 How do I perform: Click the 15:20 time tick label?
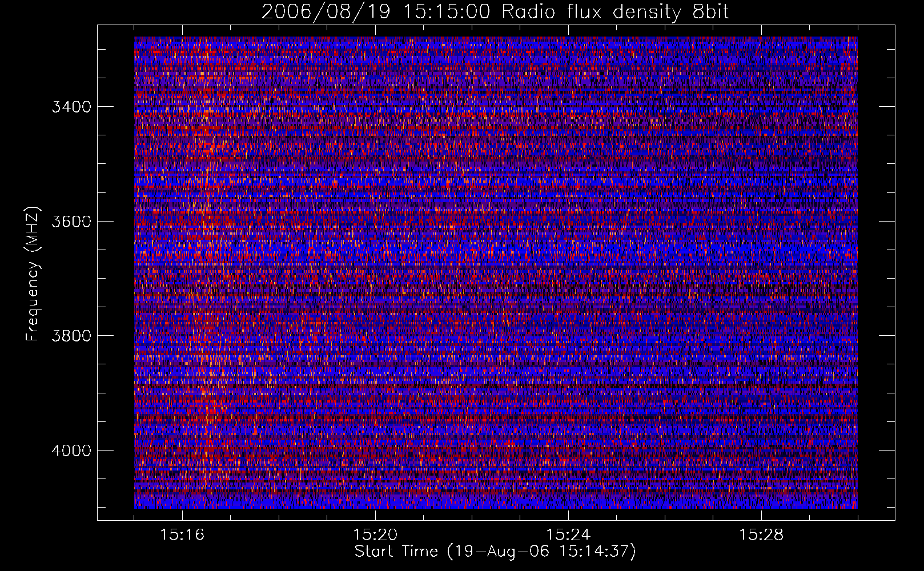[x=375, y=535]
